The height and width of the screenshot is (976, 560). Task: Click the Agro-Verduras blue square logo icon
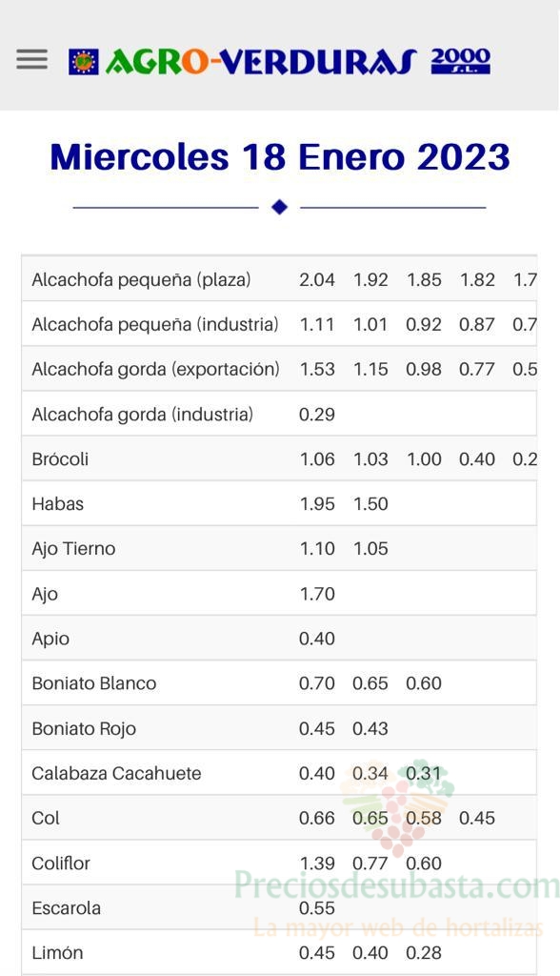click(84, 62)
